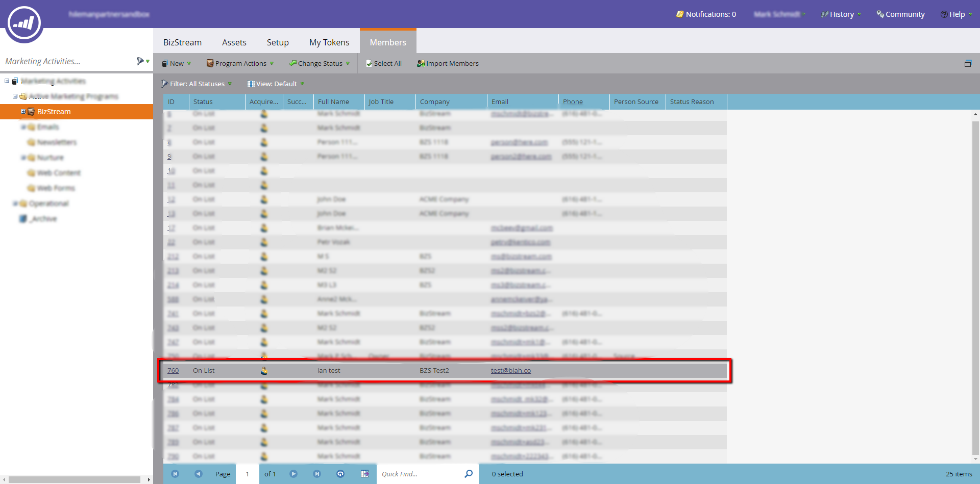Sort by the Full Name column header
Viewport: 980px width, 484px height.
pos(339,101)
